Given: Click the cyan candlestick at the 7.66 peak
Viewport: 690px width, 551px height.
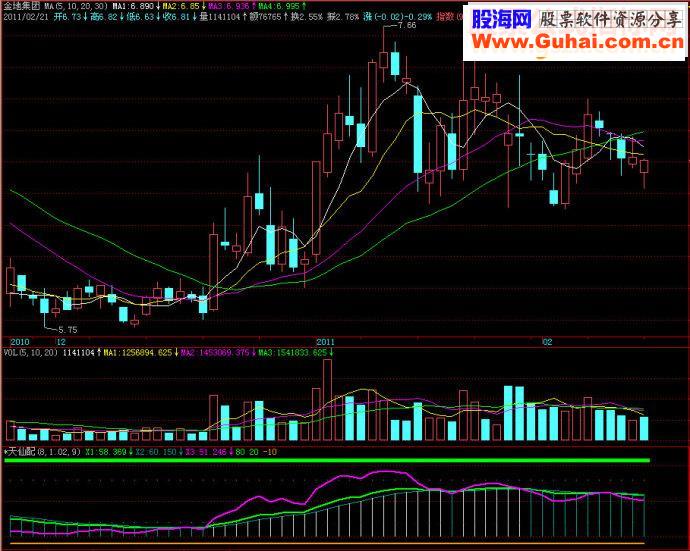Looking at the screenshot, I should coord(395,64).
